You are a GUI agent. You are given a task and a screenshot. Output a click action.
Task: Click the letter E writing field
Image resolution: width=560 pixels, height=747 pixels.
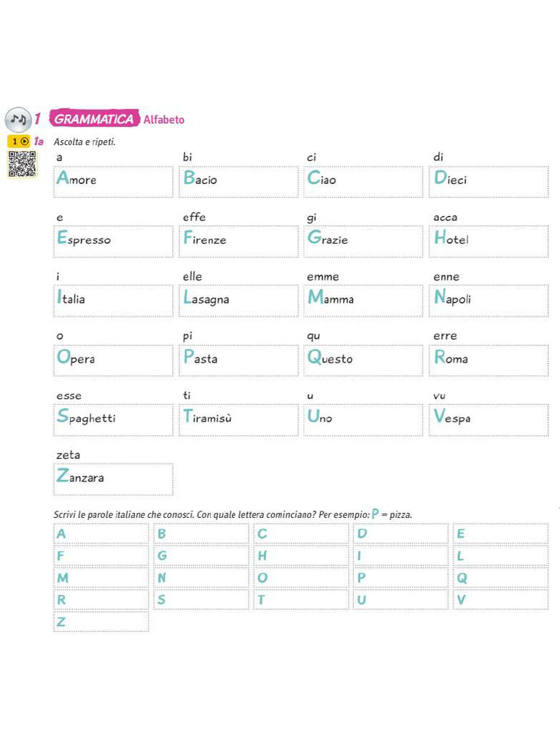(500, 534)
